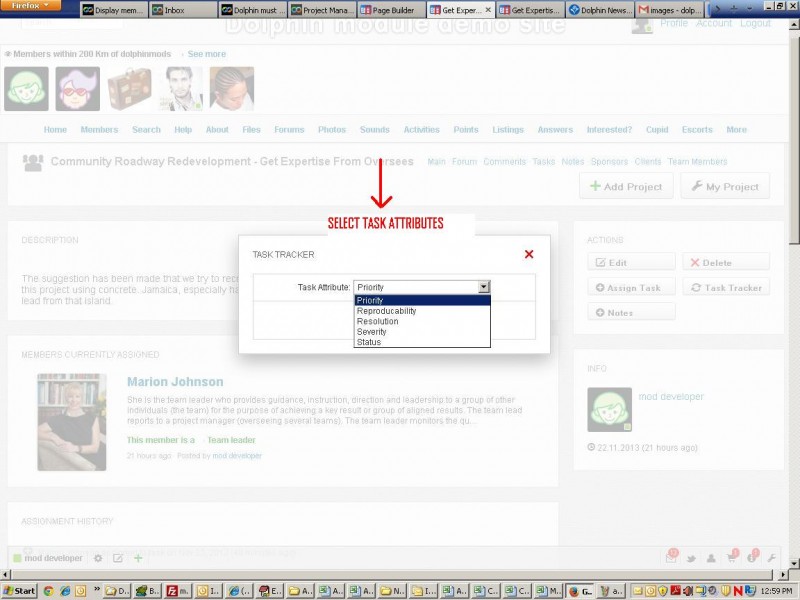Click the project group icon beside the title
This screenshot has height=600, width=800.
[33, 162]
